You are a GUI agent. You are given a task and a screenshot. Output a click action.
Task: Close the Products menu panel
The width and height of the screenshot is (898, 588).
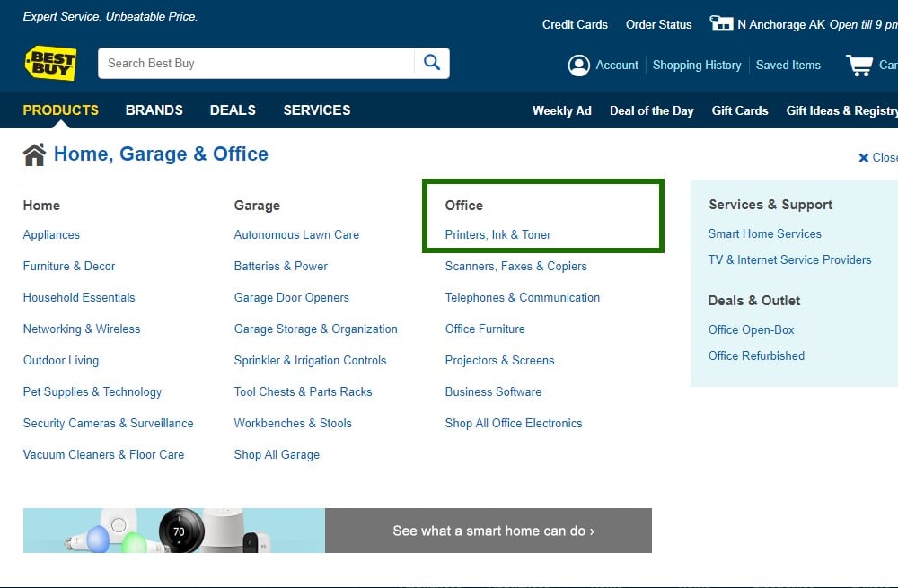pyautogui.click(x=877, y=157)
